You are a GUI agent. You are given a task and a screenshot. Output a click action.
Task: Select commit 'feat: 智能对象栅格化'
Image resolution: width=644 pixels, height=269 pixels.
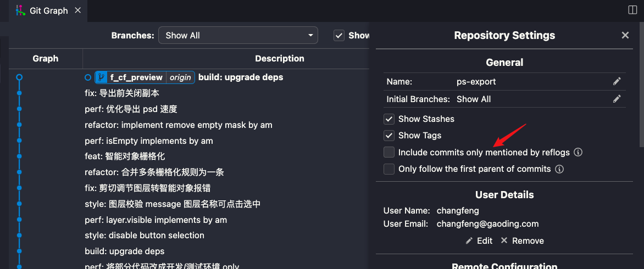[125, 156]
